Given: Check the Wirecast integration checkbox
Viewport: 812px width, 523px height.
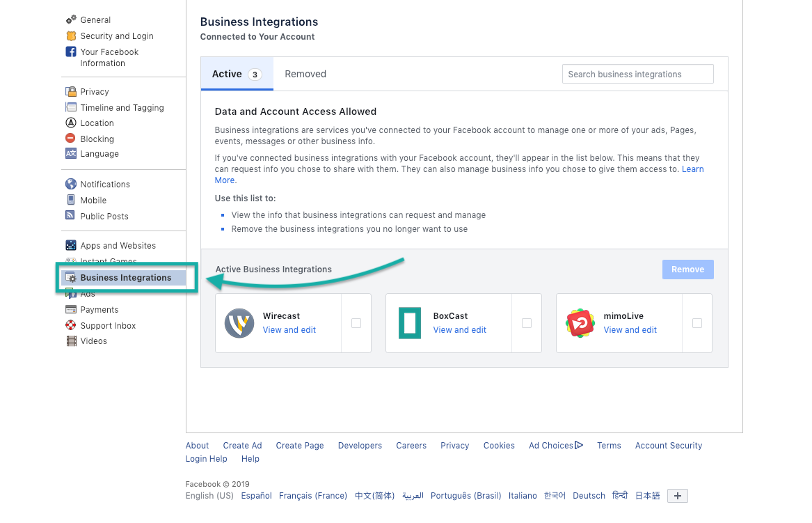Looking at the screenshot, I should point(356,323).
